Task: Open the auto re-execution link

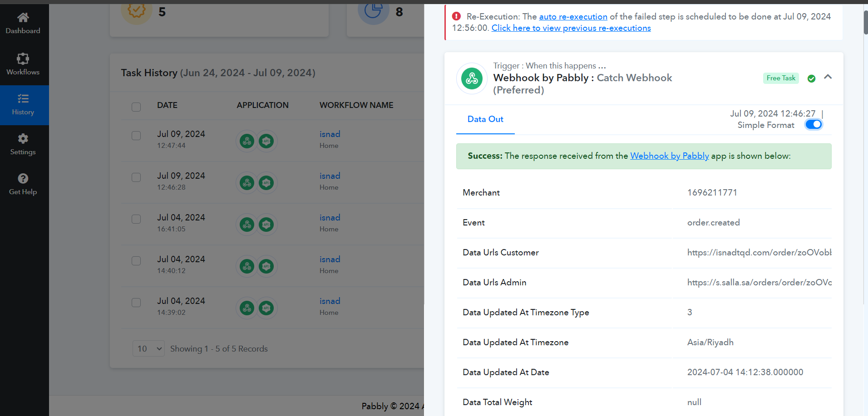Action: [x=573, y=16]
